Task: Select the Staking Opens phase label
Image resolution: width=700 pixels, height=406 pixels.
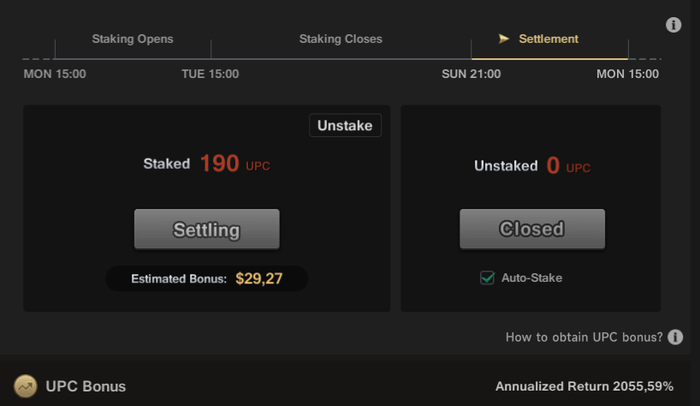Action: pyautogui.click(x=133, y=39)
